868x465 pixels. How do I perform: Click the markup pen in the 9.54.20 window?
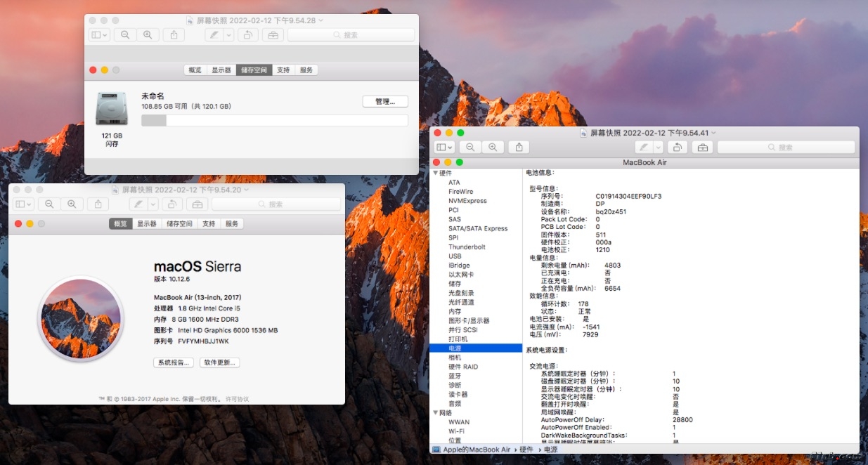(139, 204)
